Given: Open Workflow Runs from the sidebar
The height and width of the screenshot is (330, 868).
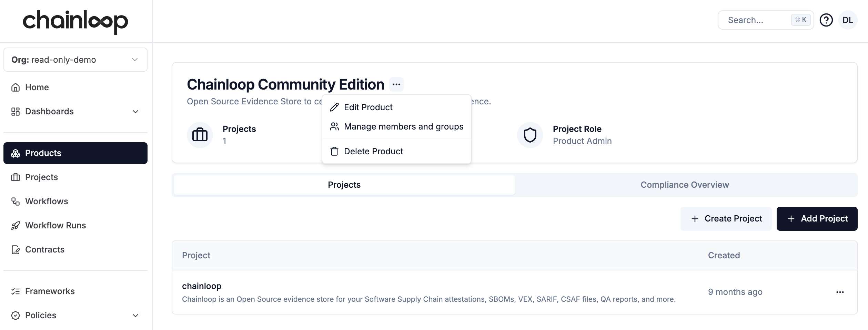Looking at the screenshot, I should coord(55,225).
